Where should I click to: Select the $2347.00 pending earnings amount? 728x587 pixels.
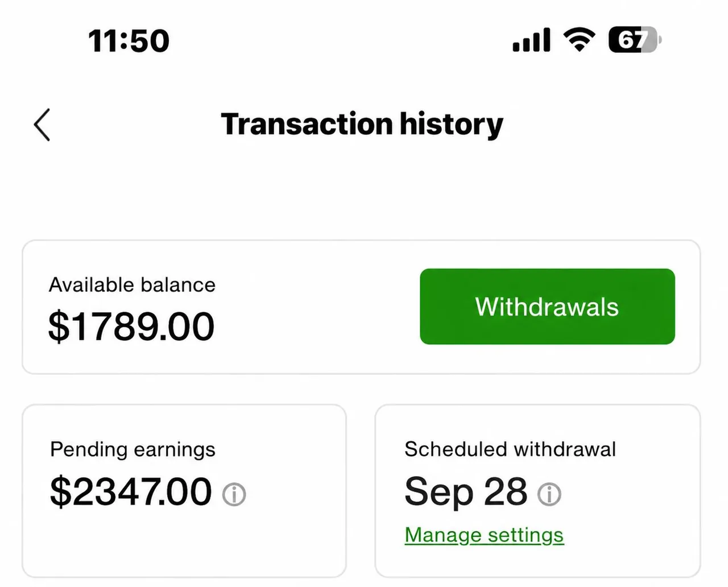coord(131,491)
